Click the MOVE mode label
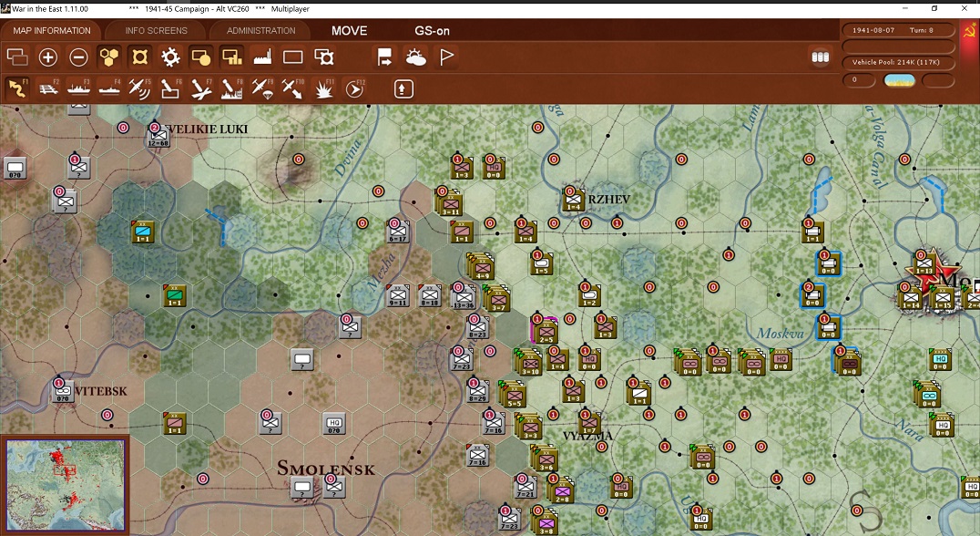Viewport: 980px width, 536px height. tap(349, 31)
